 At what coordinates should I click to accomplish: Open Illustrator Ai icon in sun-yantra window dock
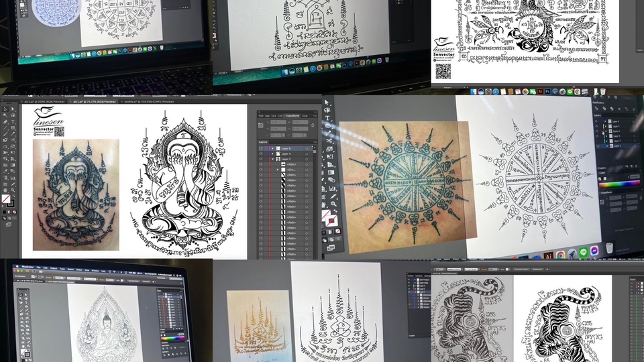[548, 255]
